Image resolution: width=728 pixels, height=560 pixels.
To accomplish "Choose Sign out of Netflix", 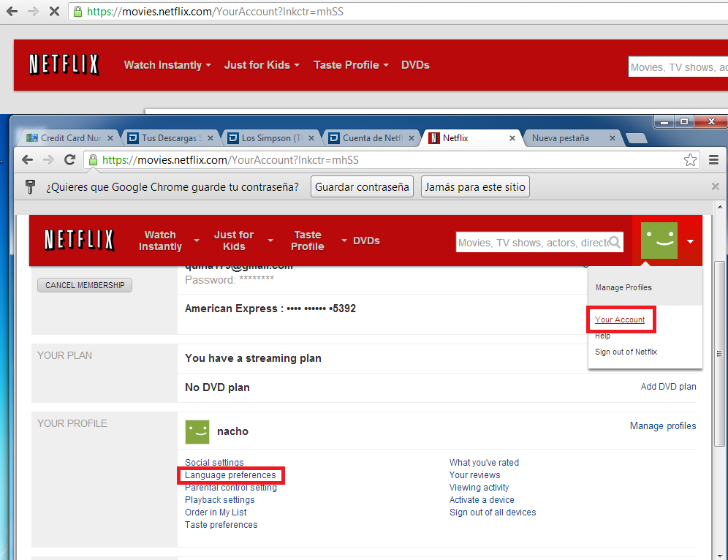I will [626, 352].
